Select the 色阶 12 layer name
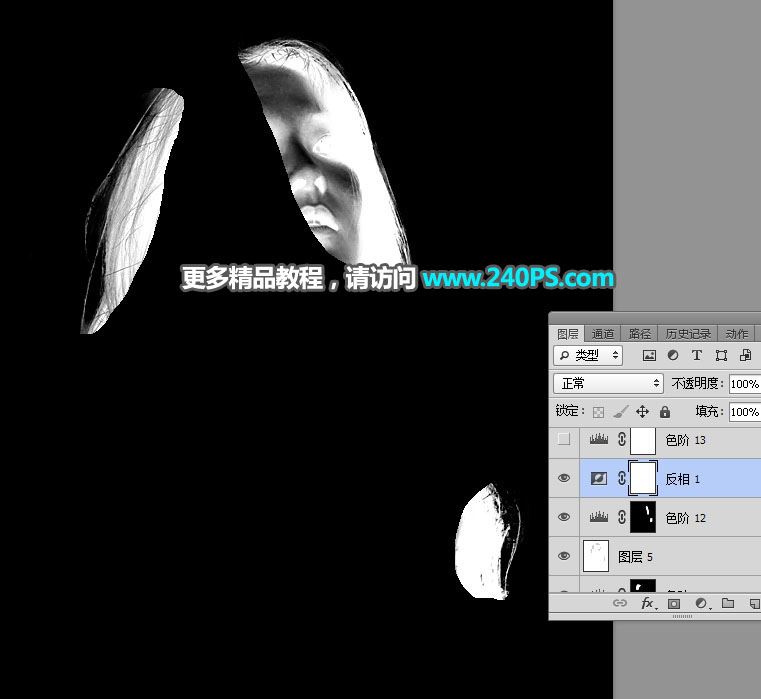 coord(685,518)
